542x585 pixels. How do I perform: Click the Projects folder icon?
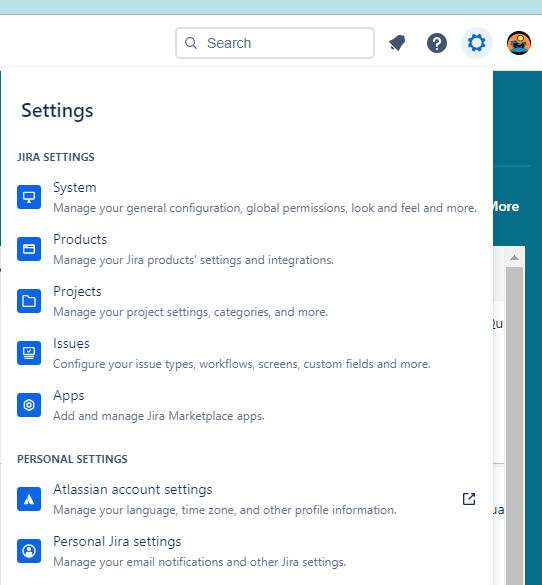tap(29, 301)
